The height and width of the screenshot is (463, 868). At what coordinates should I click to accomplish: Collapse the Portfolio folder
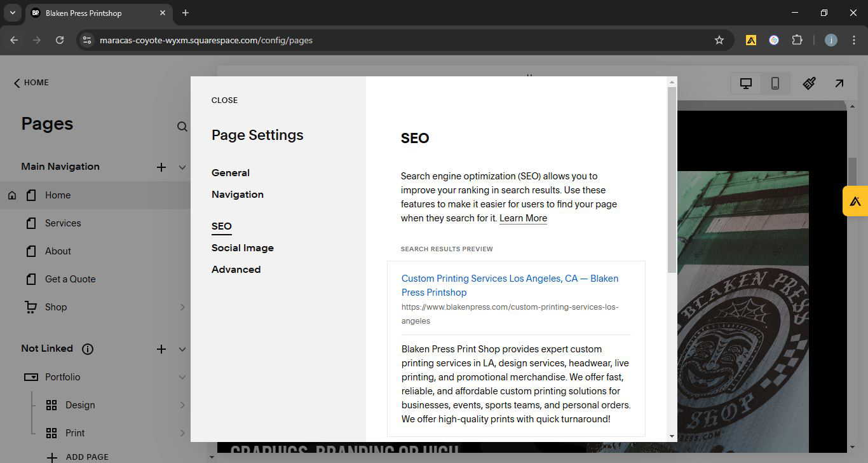[x=182, y=377]
